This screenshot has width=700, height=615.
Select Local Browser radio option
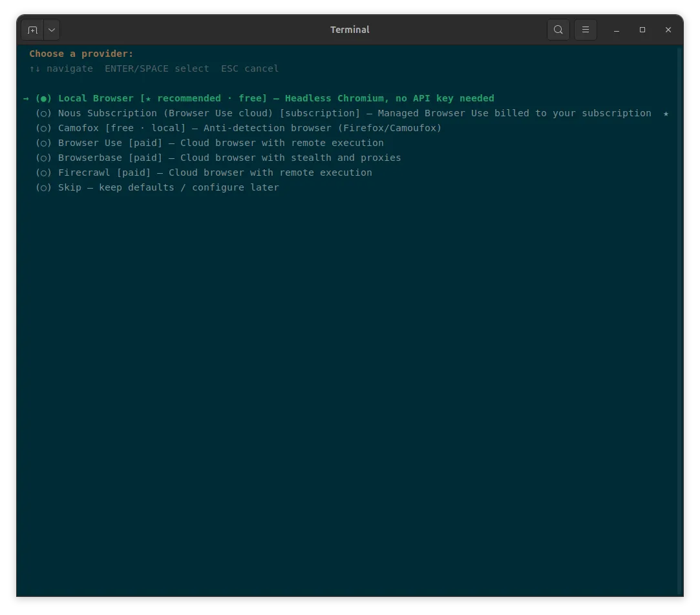(x=43, y=99)
